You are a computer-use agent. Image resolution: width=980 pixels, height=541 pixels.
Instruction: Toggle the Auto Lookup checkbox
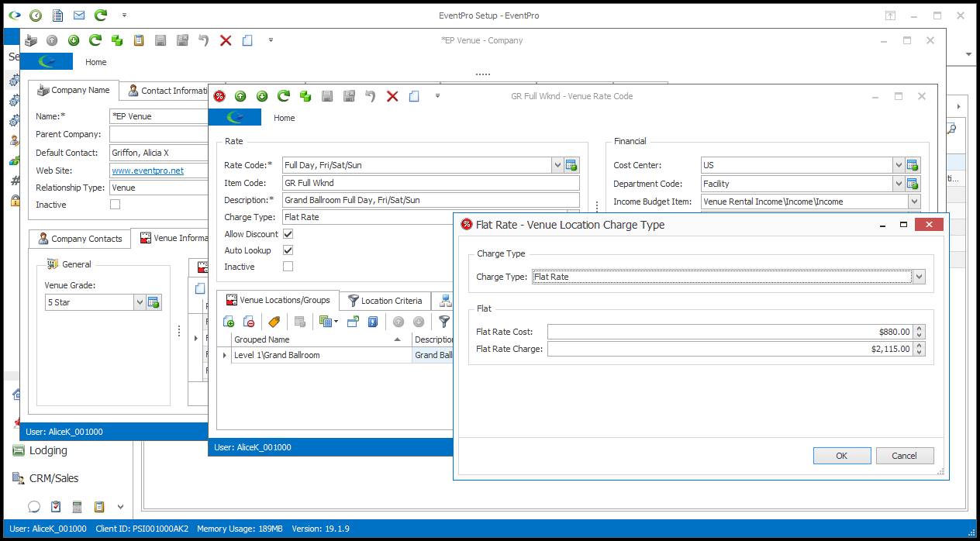click(288, 250)
